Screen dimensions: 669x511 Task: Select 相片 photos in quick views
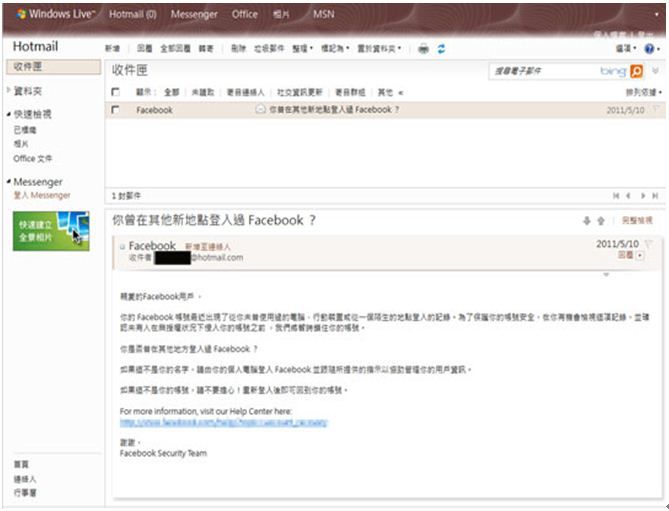click(21, 144)
